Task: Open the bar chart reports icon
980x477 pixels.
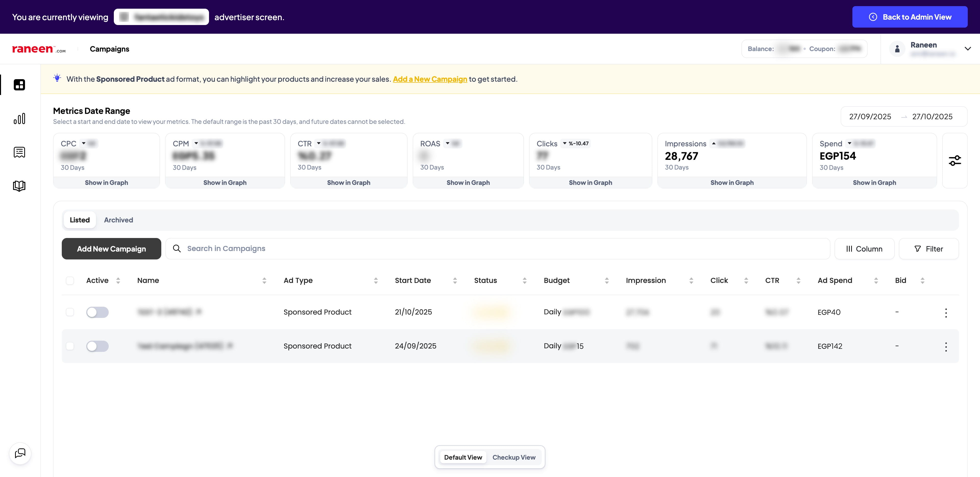Action: (x=19, y=118)
